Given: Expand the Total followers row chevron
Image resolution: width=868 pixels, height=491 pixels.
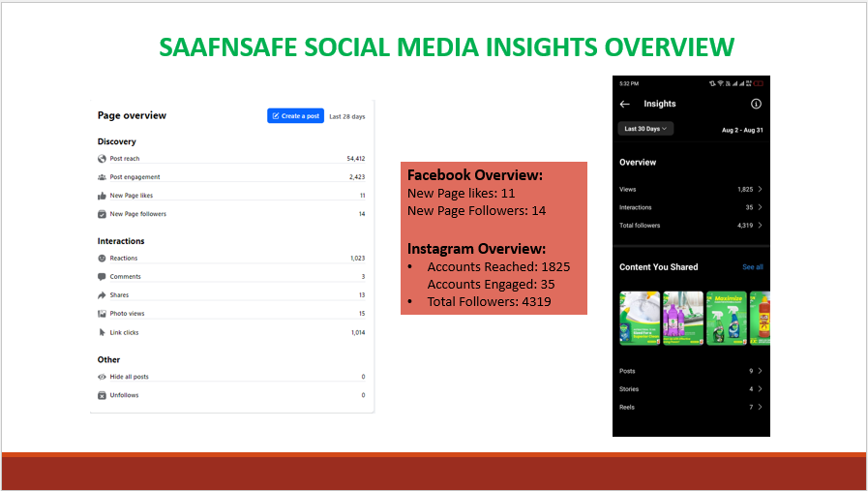Looking at the screenshot, I should click(760, 226).
